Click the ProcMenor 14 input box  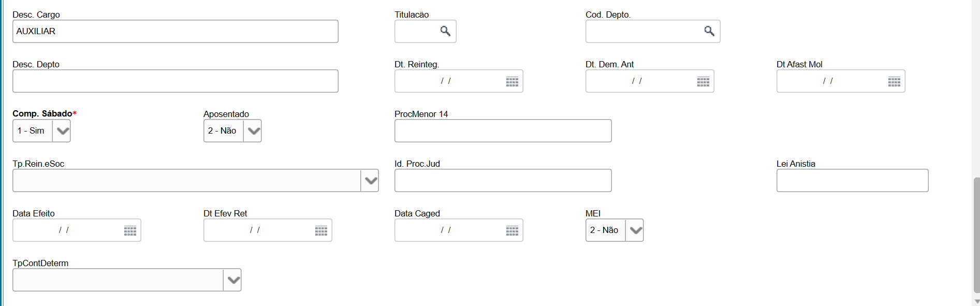(x=503, y=131)
